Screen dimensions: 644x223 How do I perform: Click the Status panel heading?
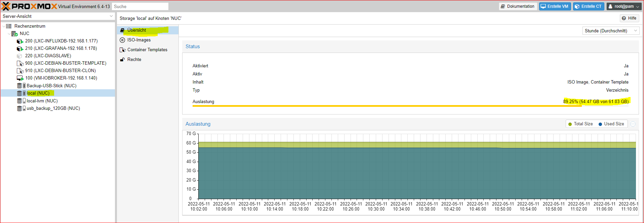click(193, 46)
